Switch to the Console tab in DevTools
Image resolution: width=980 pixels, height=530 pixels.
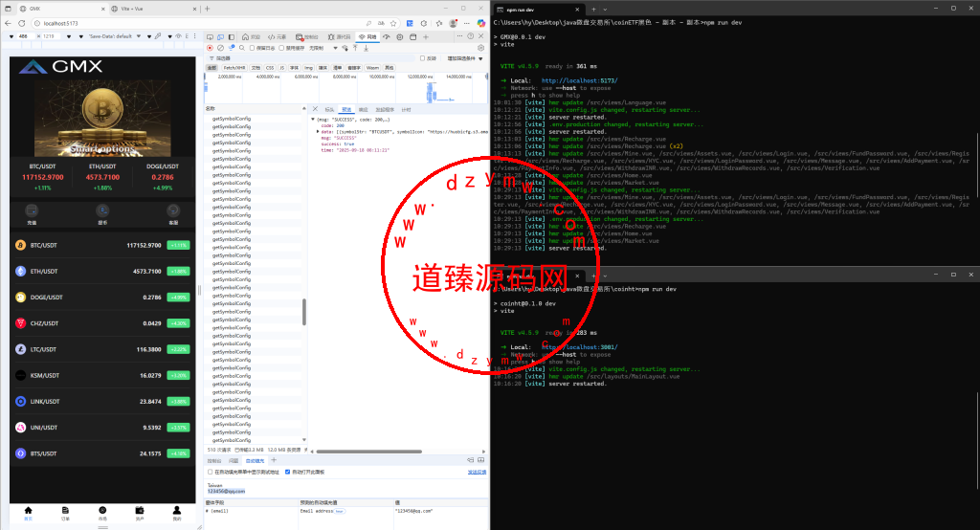coord(307,37)
